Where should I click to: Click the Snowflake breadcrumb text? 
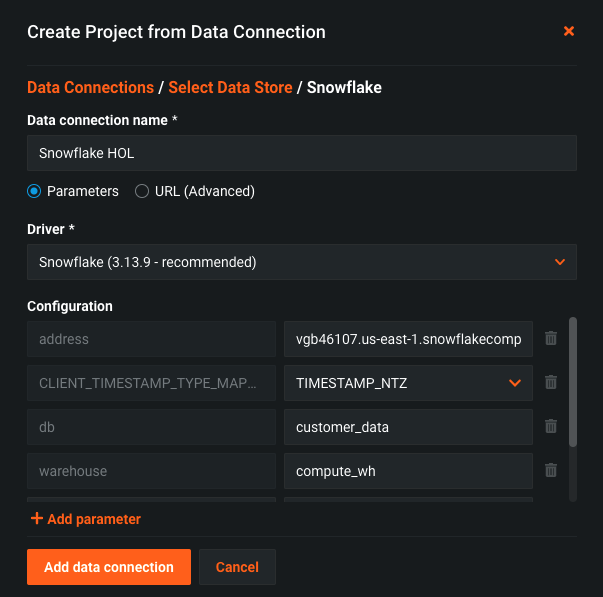coord(344,87)
